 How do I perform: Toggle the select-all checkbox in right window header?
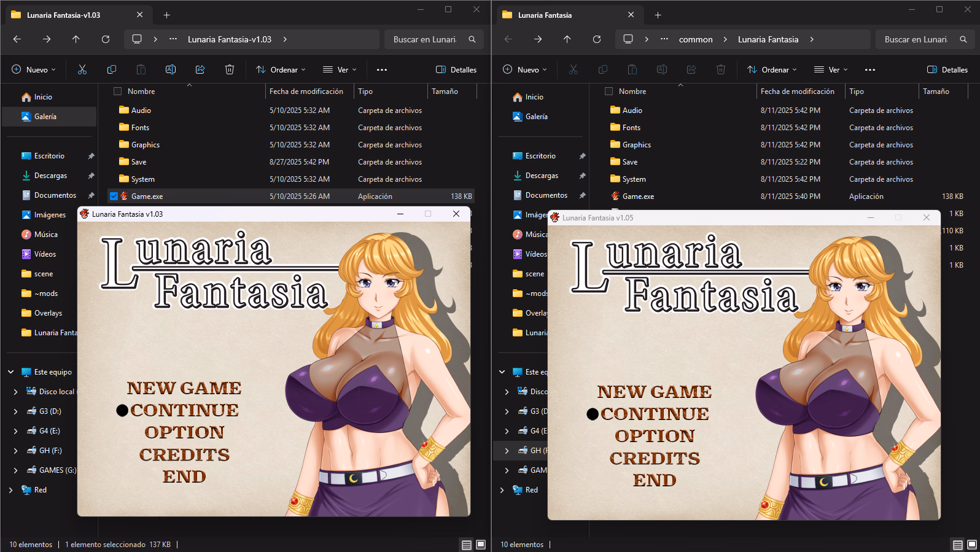pyautogui.click(x=609, y=91)
